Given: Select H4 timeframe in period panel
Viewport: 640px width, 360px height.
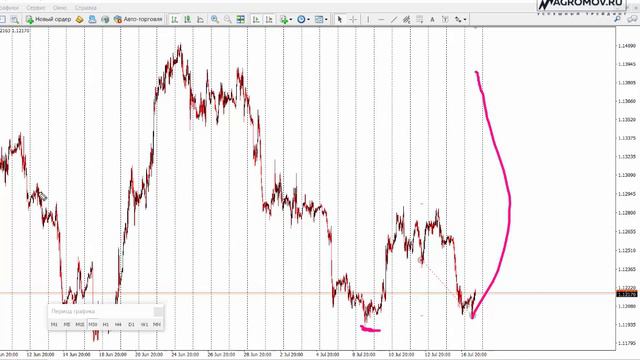Looking at the screenshot, I should (118, 324).
